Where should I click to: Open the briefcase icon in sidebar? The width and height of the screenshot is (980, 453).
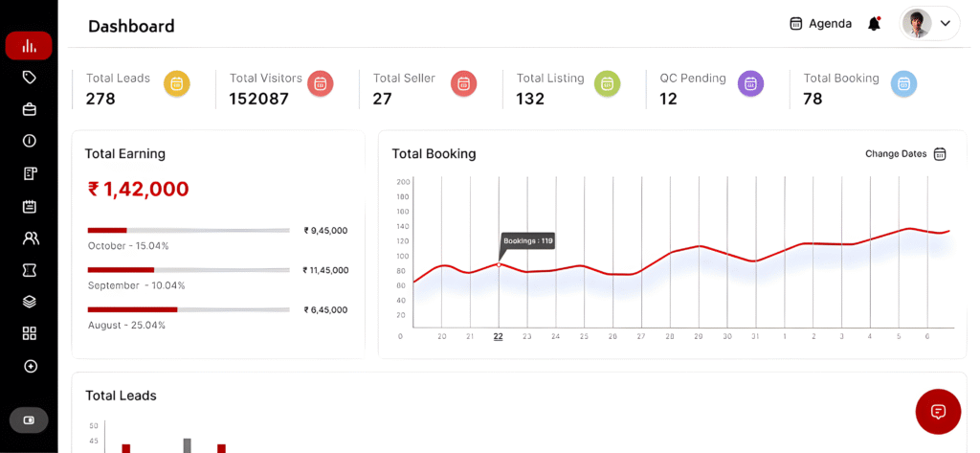click(29, 109)
